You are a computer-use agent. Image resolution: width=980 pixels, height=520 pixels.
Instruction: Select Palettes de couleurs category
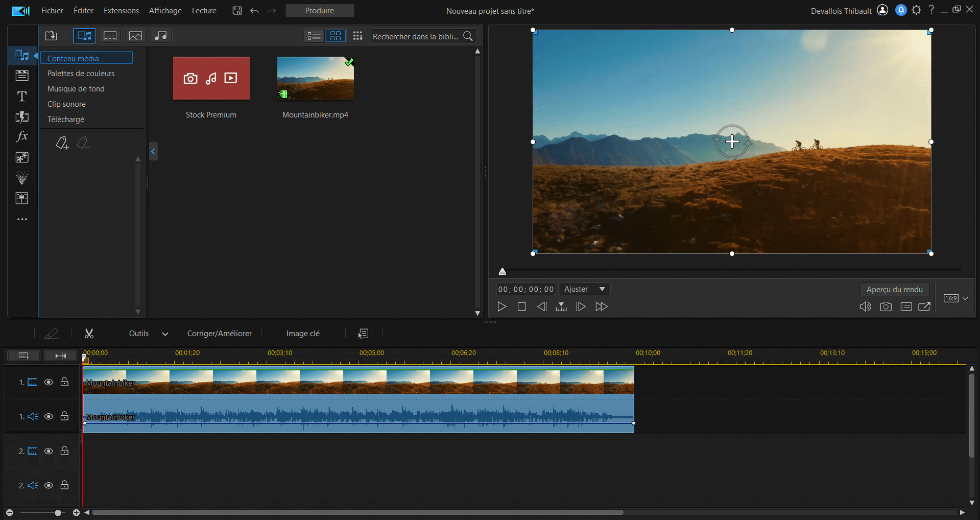click(81, 74)
